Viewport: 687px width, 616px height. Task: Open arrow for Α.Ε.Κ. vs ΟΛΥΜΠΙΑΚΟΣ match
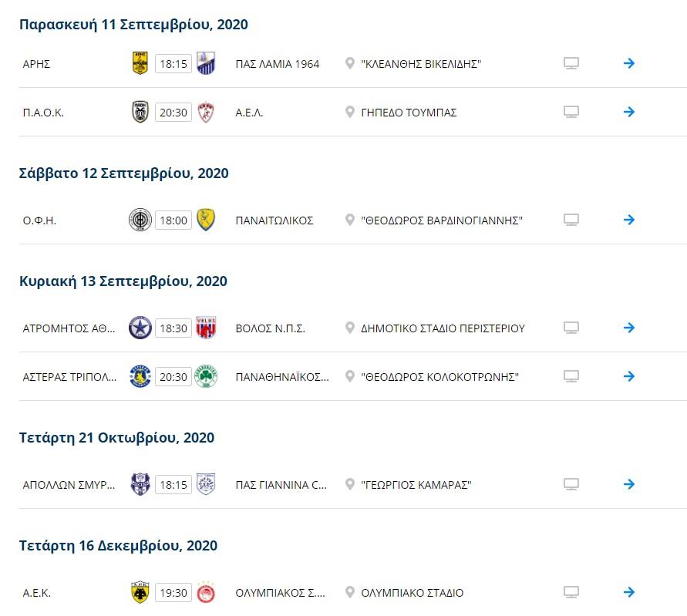pos(628,592)
